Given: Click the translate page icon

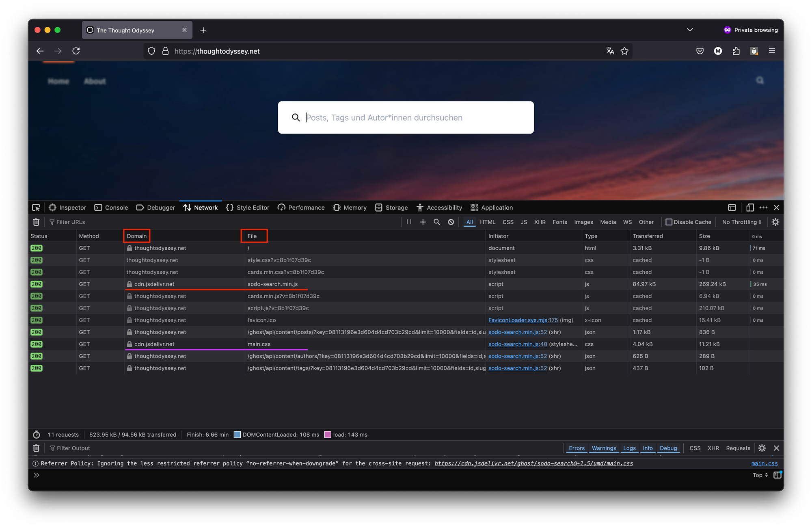Looking at the screenshot, I should pos(610,51).
